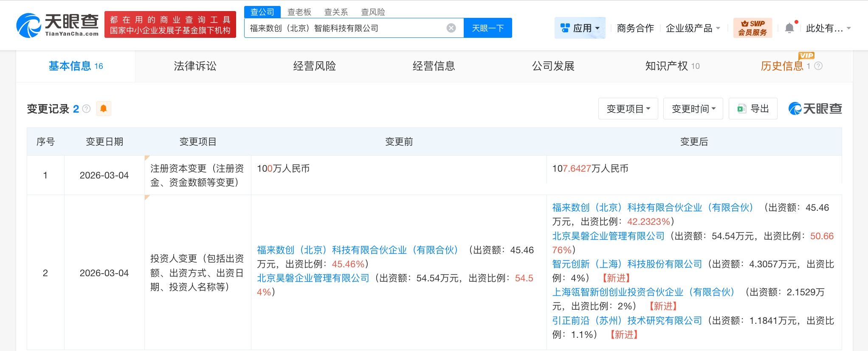Image resolution: width=868 pixels, height=351 pixels.
Task: Click the 变更日期 column header
Action: point(104,142)
